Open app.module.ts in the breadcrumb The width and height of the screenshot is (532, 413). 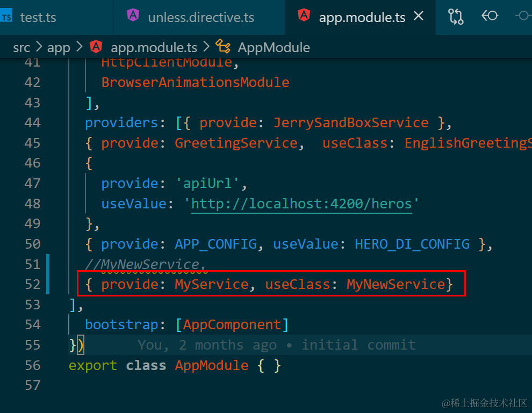click(154, 47)
